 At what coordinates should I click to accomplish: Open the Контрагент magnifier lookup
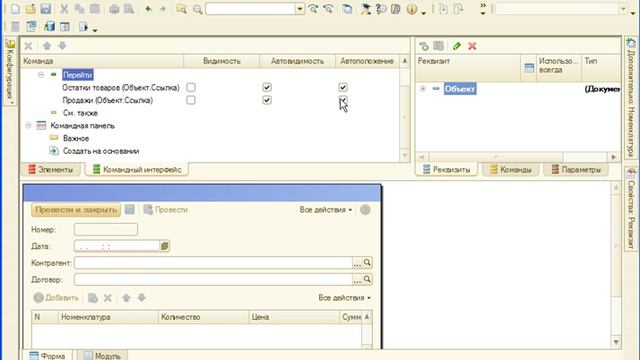pos(367,263)
